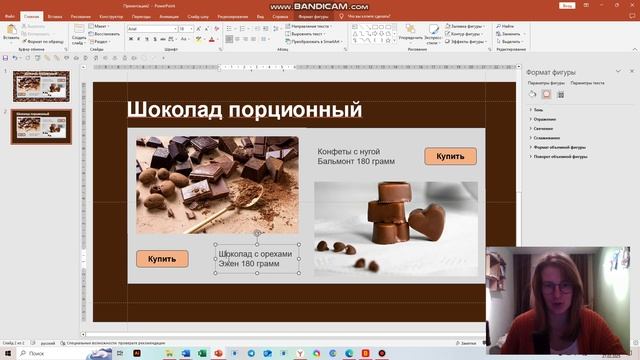Open the Макет layout dropdown
The height and width of the screenshot is (360, 640).
(x=98, y=26)
